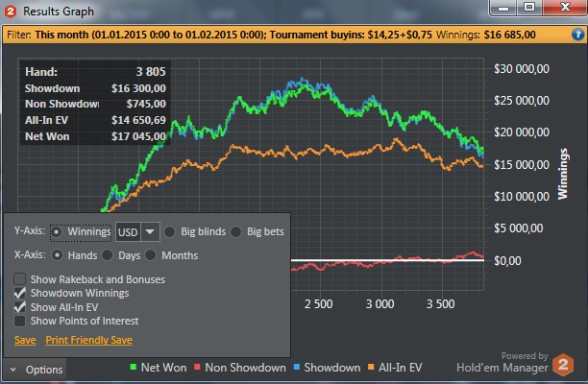Screen dimensions: 588x384
Task: Click the Showdown legend blue square
Action: pyautogui.click(x=296, y=367)
